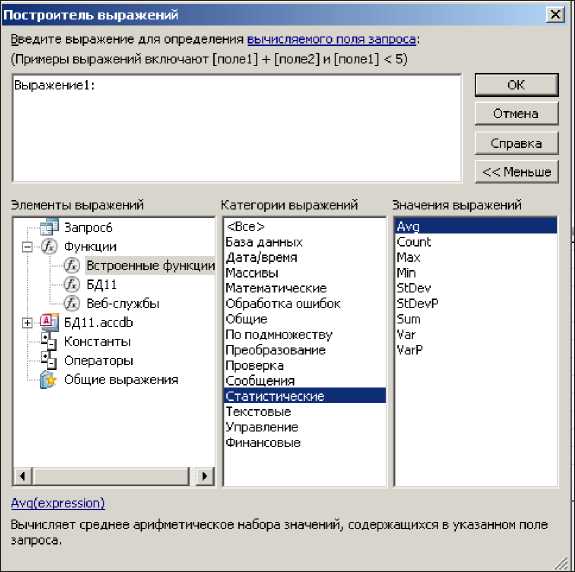Click the Запрос6 query icon
575x572 pixels.
click(49, 227)
